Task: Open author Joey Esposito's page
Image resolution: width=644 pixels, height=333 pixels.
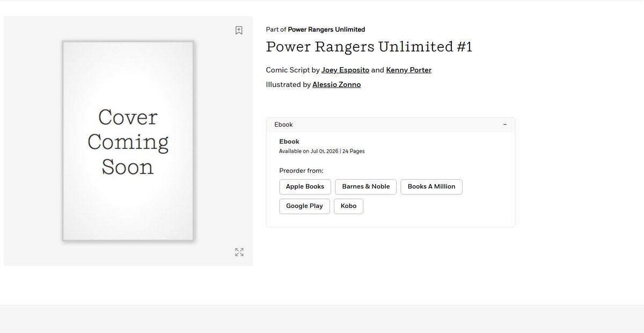Action: click(x=346, y=70)
